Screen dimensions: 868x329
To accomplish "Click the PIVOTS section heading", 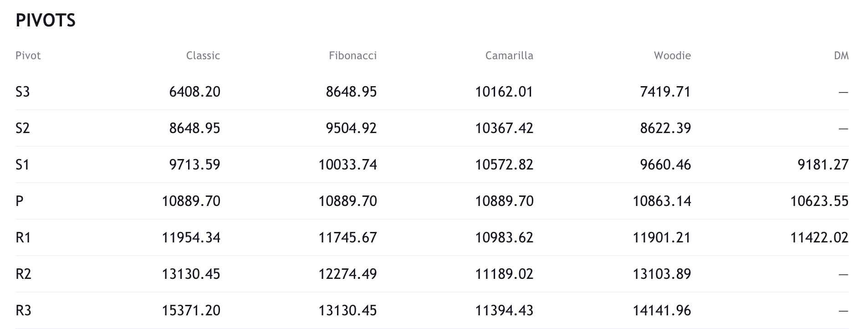I will click(46, 21).
